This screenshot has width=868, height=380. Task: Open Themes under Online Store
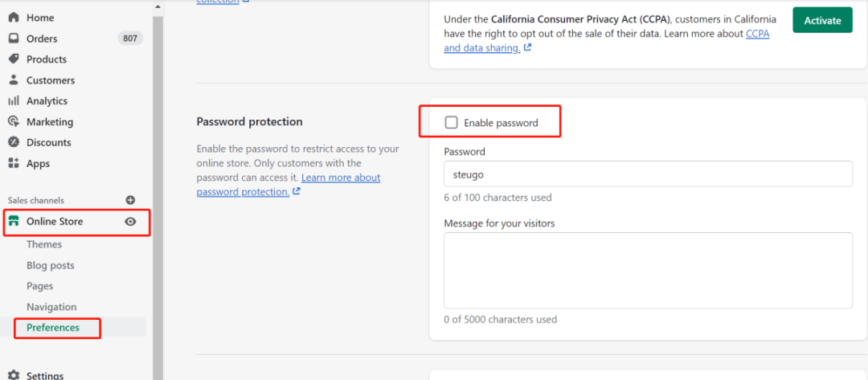[x=44, y=244]
